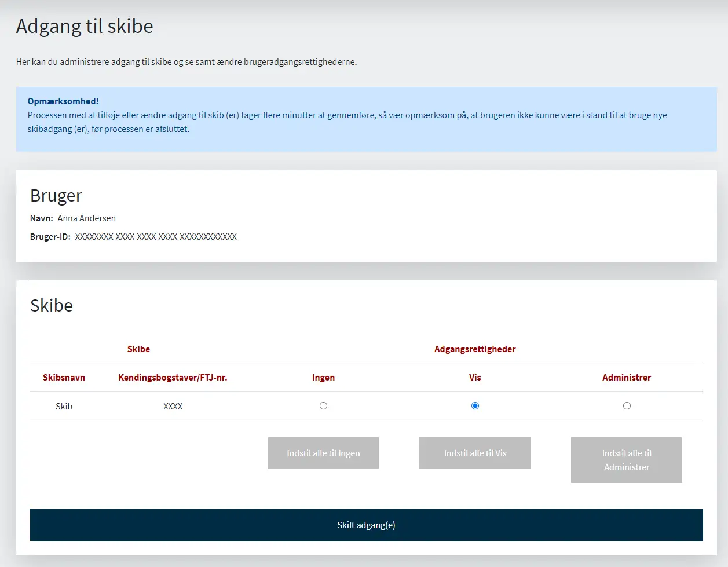
Task: Click the Bruger-ID value text
Action: pyautogui.click(x=156, y=237)
